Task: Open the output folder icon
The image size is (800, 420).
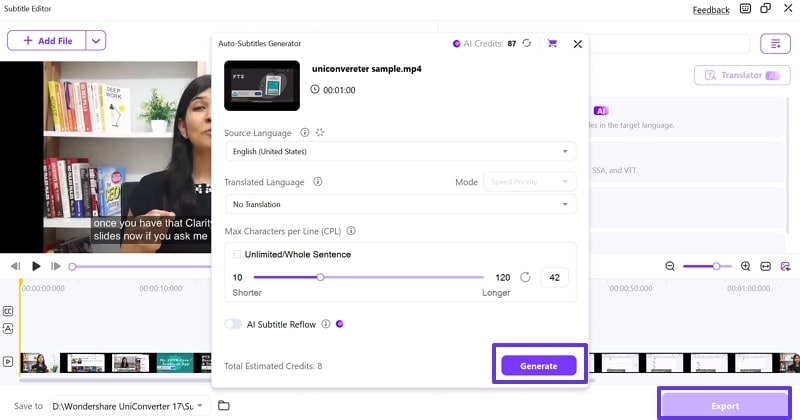Action: pyautogui.click(x=223, y=406)
